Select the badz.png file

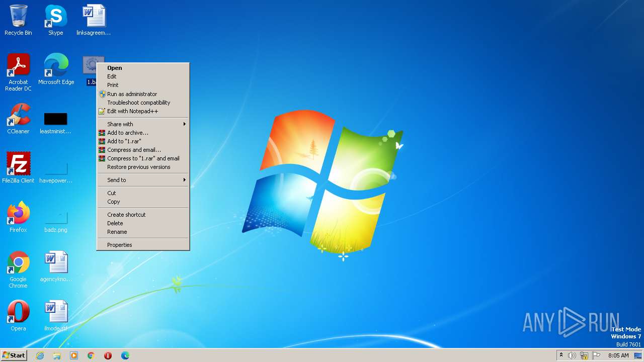pos(55,221)
